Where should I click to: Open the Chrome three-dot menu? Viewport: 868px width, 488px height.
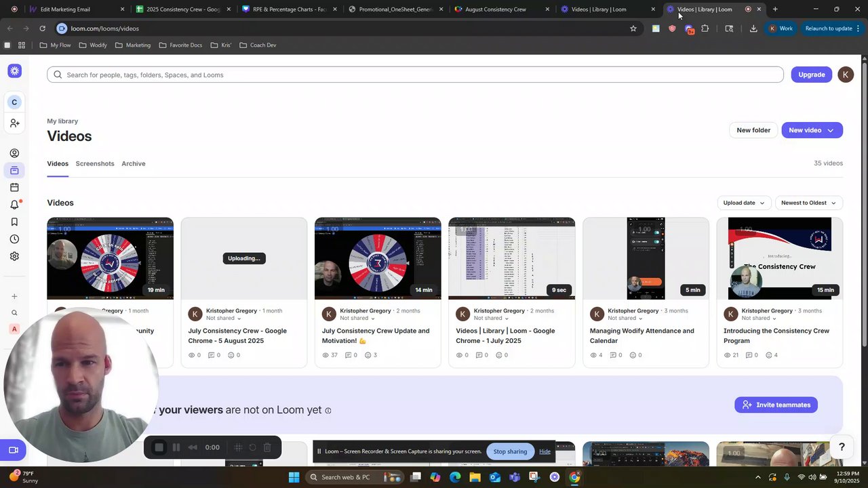[x=859, y=28]
